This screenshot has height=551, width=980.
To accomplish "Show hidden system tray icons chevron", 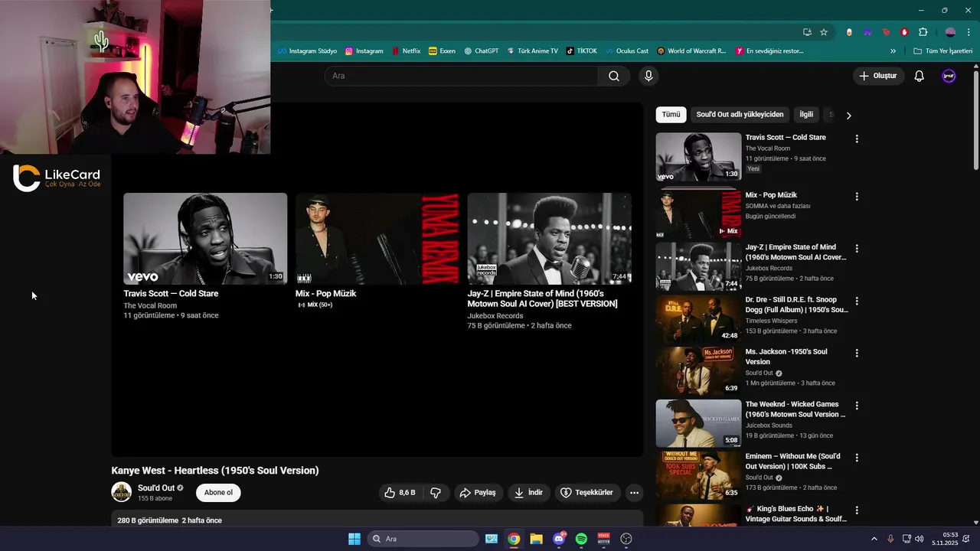I will click(x=874, y=539).
